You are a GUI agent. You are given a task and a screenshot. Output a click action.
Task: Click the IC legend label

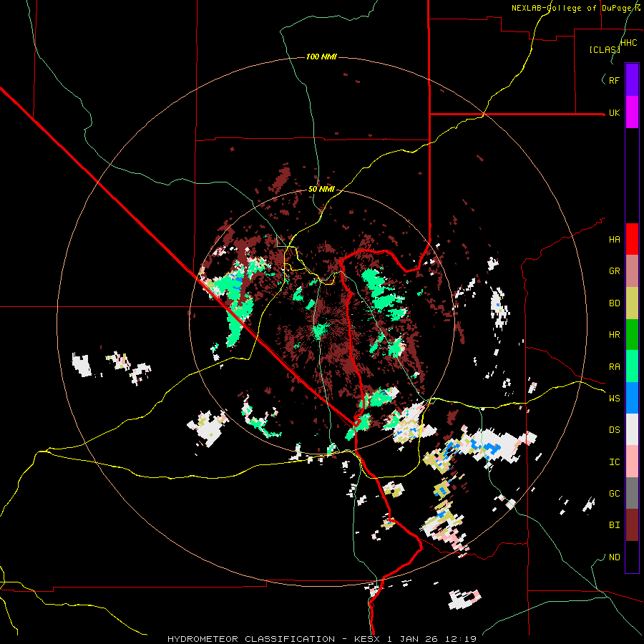[x=614, y=462]
